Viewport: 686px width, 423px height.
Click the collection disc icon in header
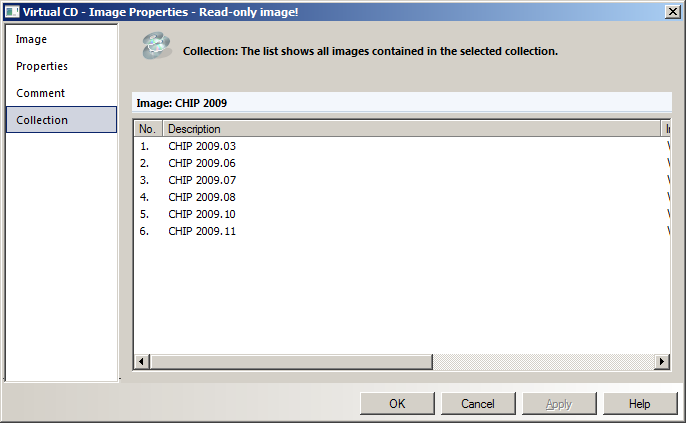click(x=155, y=46)
